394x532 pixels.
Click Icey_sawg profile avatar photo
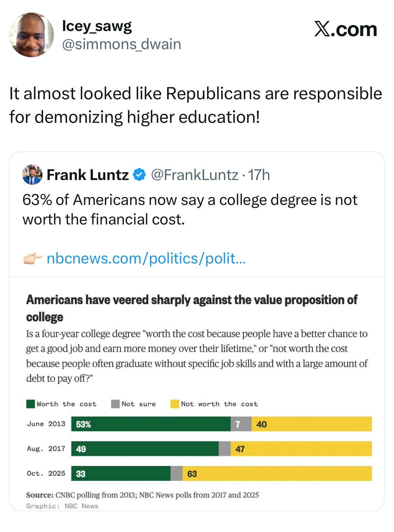pyautogui.click(x=31, y=35)
